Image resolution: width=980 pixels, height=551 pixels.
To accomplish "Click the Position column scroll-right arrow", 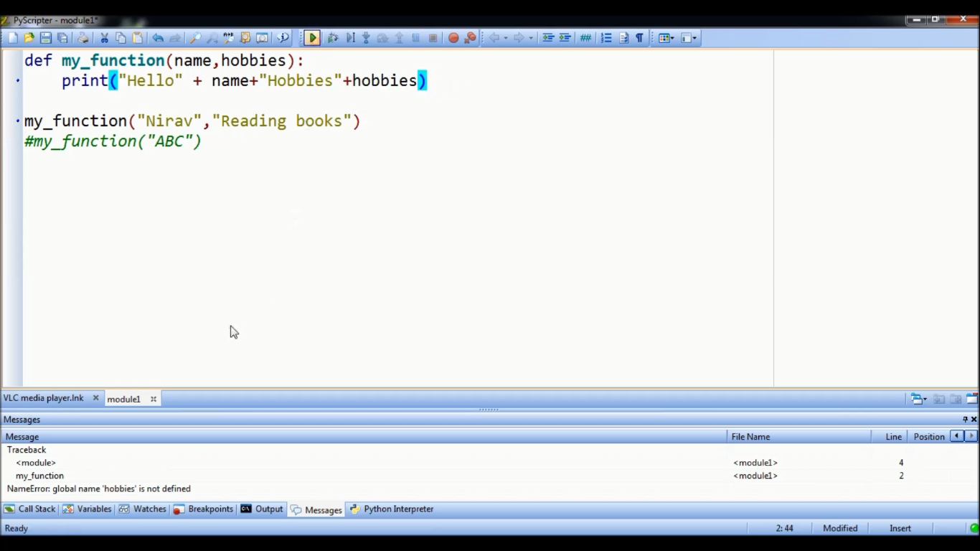I will [971, 436].
